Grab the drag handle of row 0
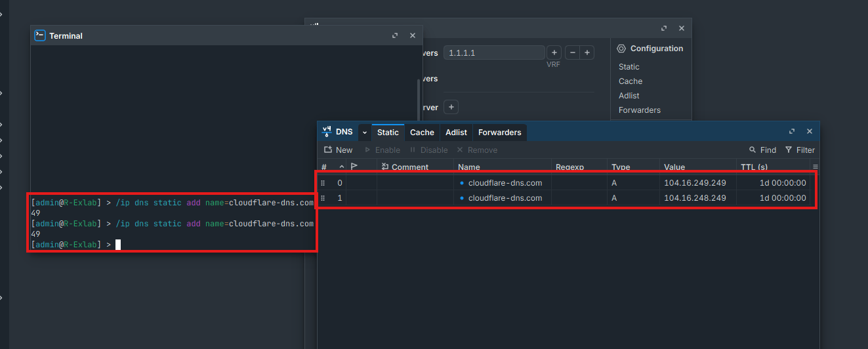This screenshot has width=868, height=349. (323, 183)
